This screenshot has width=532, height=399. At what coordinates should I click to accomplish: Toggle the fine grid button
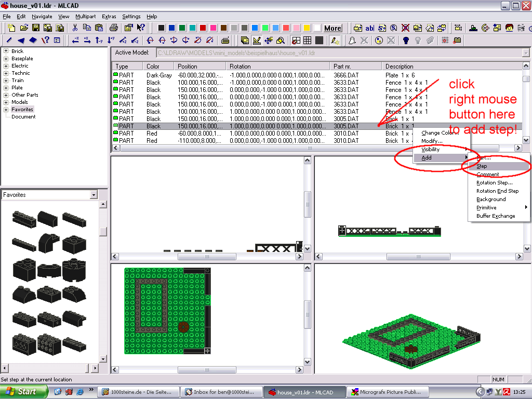pos(319,41)
